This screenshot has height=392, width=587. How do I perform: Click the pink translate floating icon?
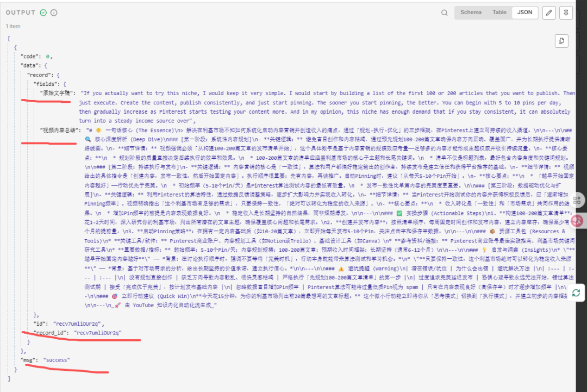pos(577,220)
